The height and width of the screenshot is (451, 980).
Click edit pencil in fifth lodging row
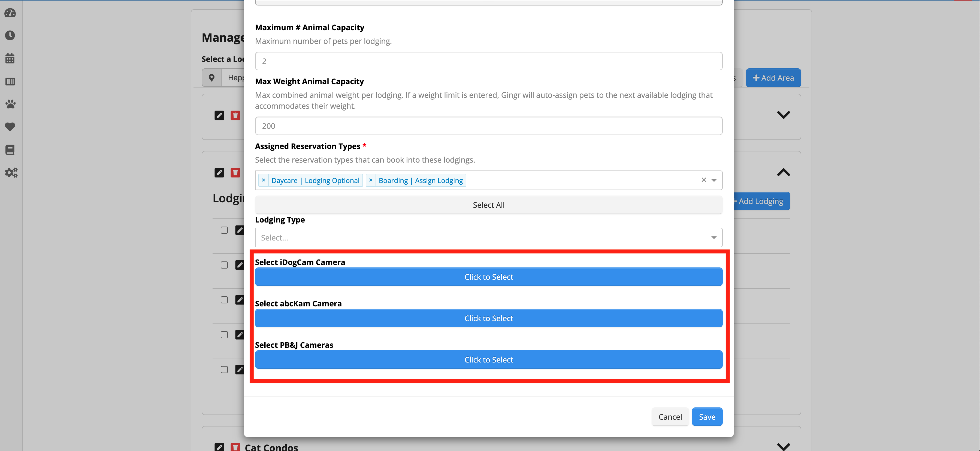pos(240,370)
